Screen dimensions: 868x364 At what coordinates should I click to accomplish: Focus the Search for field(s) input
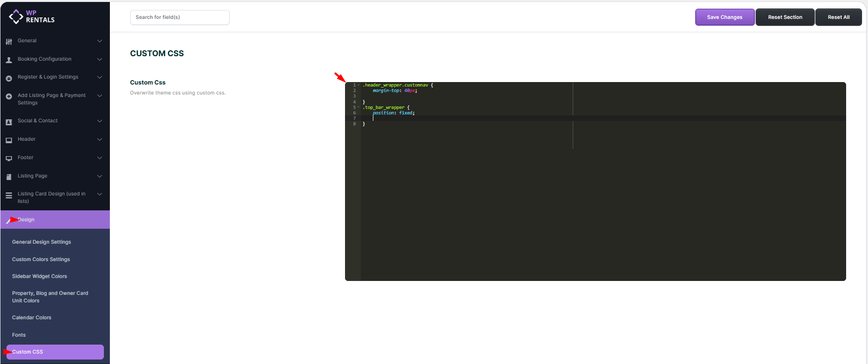click(x=179, y=17)
